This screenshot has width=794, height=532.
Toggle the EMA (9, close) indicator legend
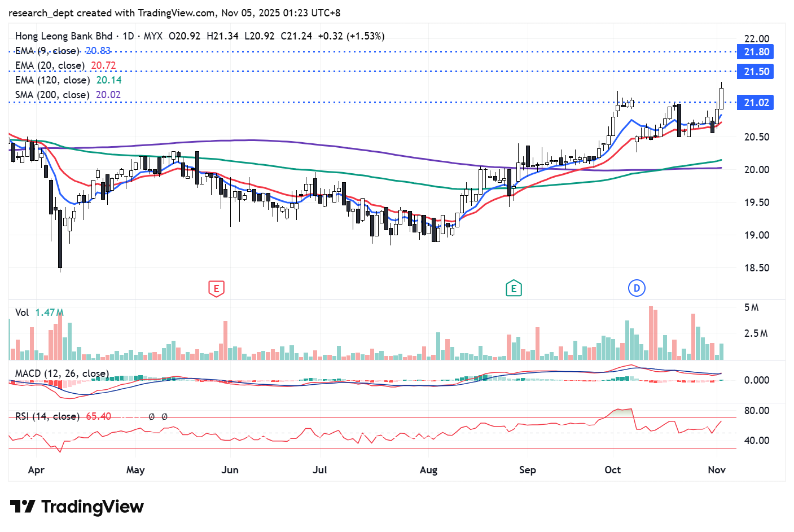[x=47, y=51]
